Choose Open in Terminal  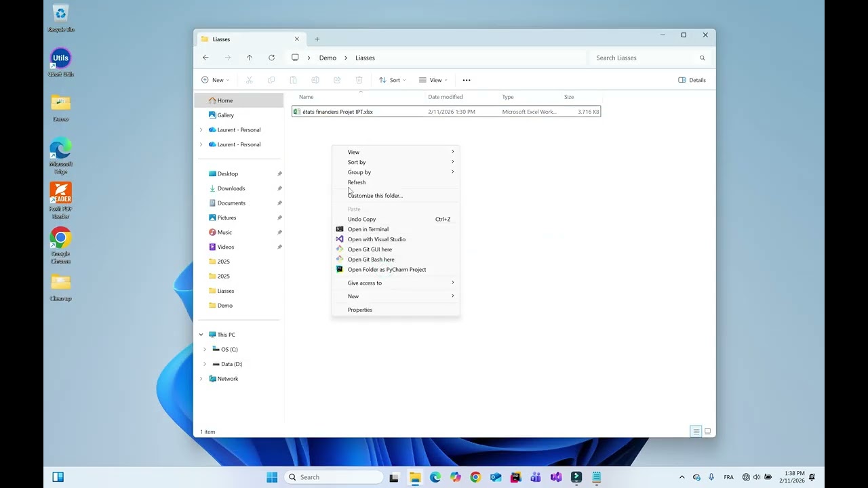tap(395, 229)
